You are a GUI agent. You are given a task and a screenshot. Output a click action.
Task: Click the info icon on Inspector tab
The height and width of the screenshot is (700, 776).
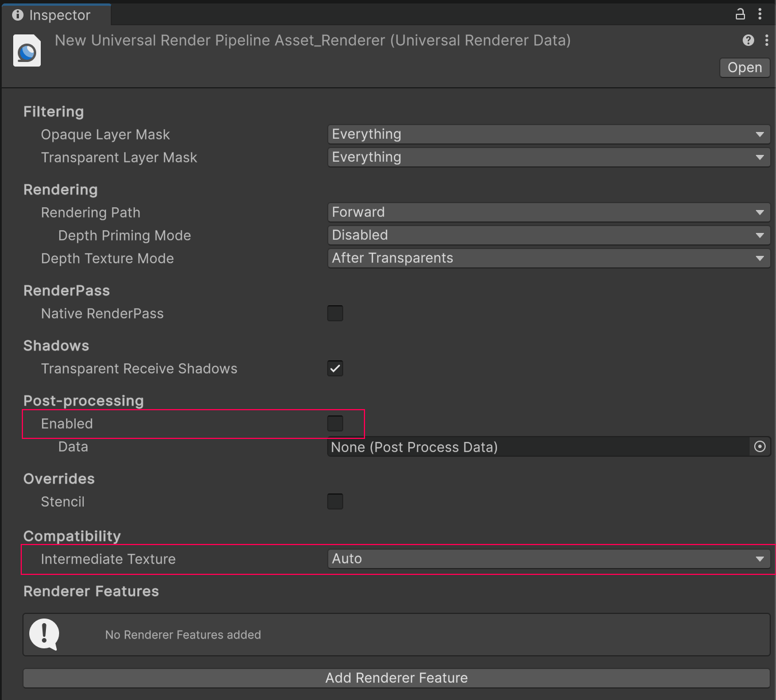(x=18, y=14)
